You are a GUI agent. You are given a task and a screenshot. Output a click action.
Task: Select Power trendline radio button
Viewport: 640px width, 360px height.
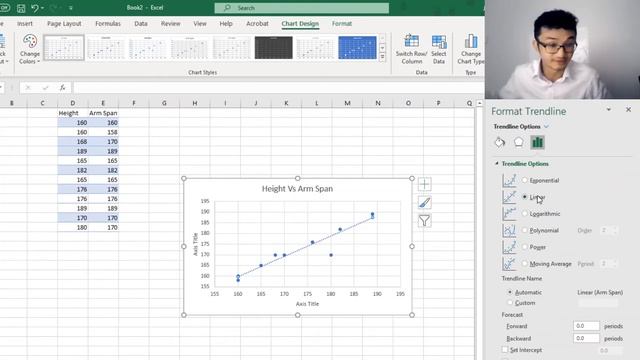click(x=525, y=247)
